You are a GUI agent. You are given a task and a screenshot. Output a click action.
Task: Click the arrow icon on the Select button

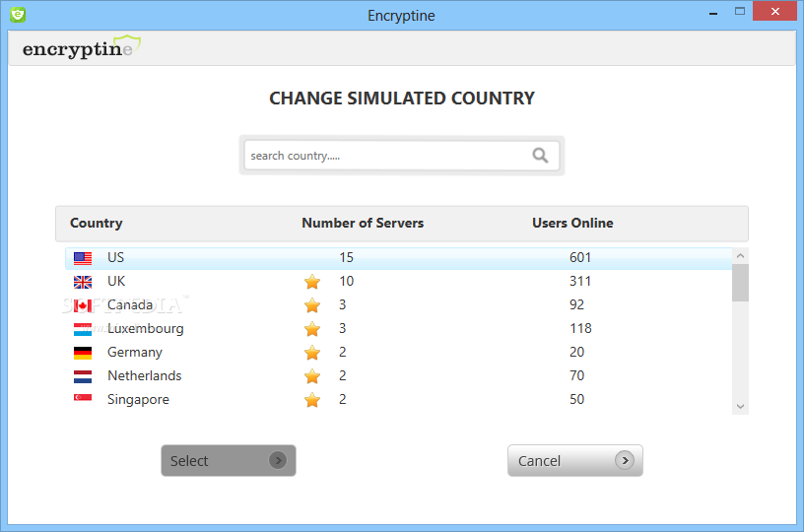(278, 460)
